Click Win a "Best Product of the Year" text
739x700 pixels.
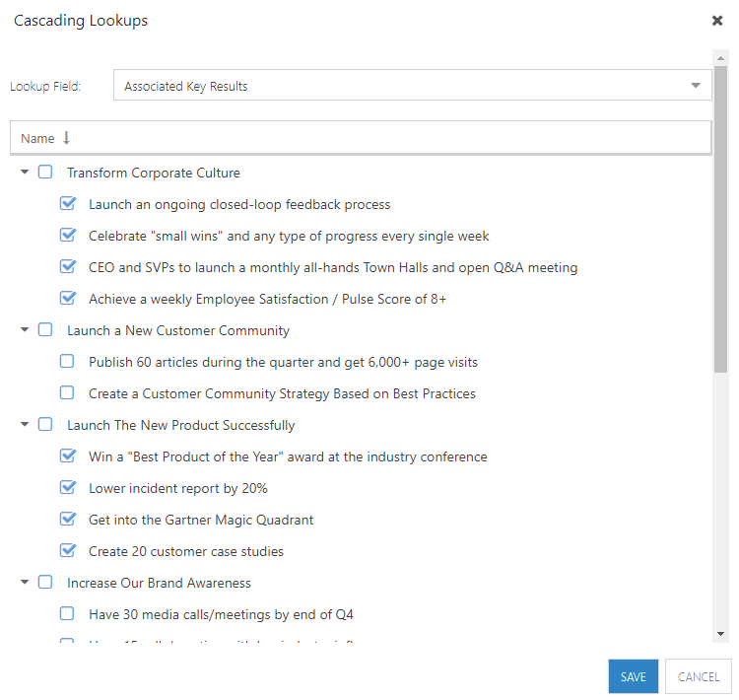point(288,456)
